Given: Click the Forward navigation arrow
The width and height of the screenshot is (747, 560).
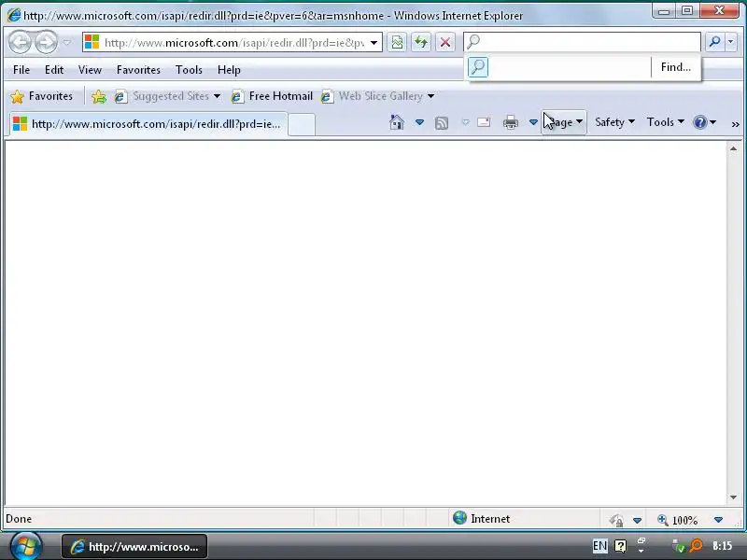Looking at the screenshot, I should [x=46, y=42].
